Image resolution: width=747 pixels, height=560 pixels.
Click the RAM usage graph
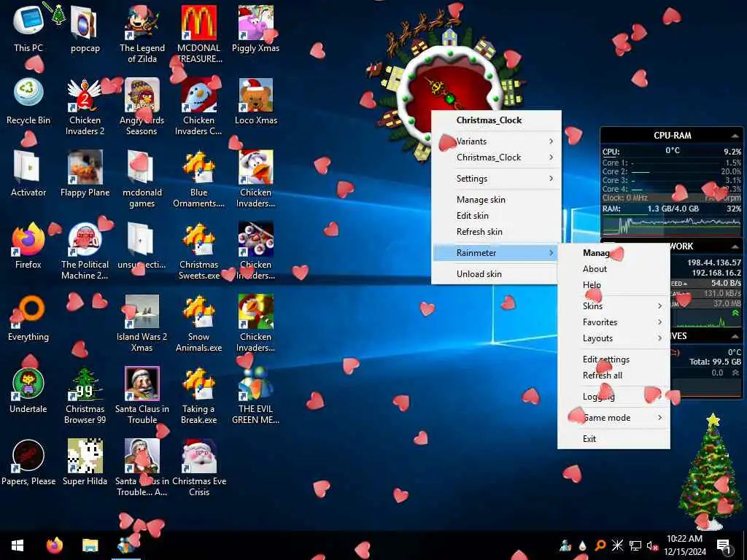tap(672, 225)
